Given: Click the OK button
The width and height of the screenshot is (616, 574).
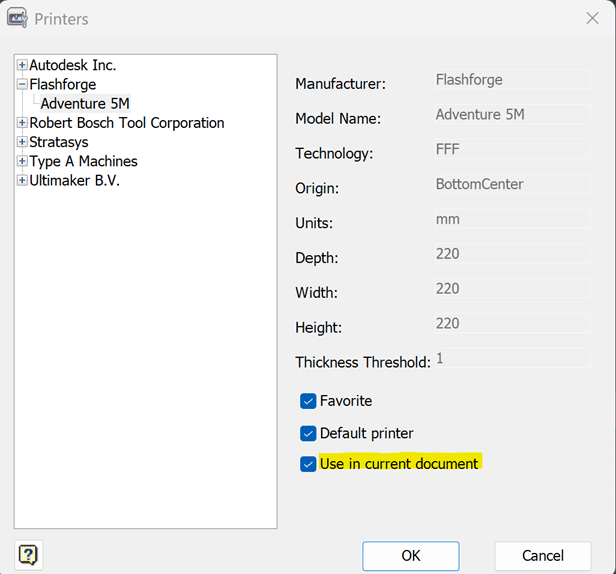Looking at the screenshot, I should pos(411,556).
